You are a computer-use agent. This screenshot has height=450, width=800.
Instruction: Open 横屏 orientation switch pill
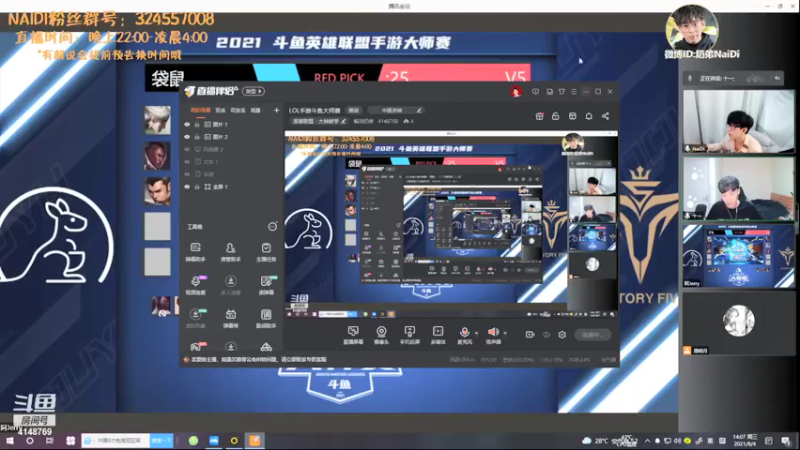tap(253, 91)
